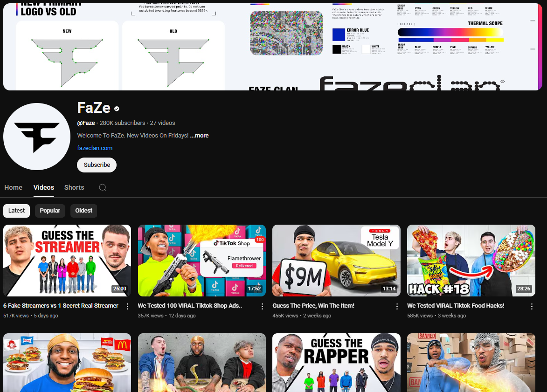Open options for Guess The Price video

[x=397, y=306]
